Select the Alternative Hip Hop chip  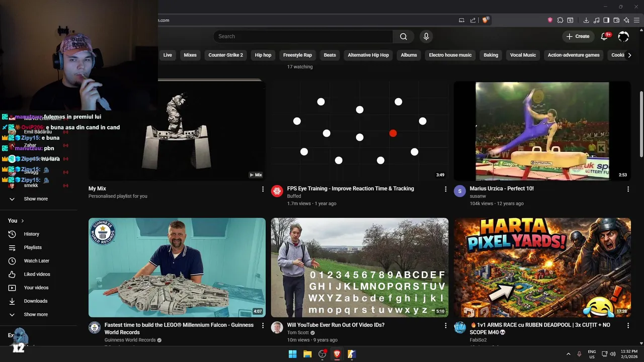368,55
